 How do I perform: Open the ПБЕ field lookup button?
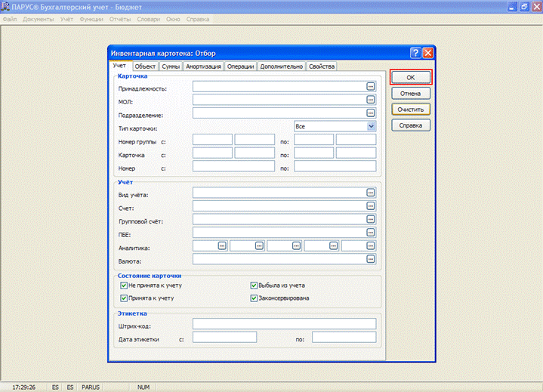(x=371, y=233)
